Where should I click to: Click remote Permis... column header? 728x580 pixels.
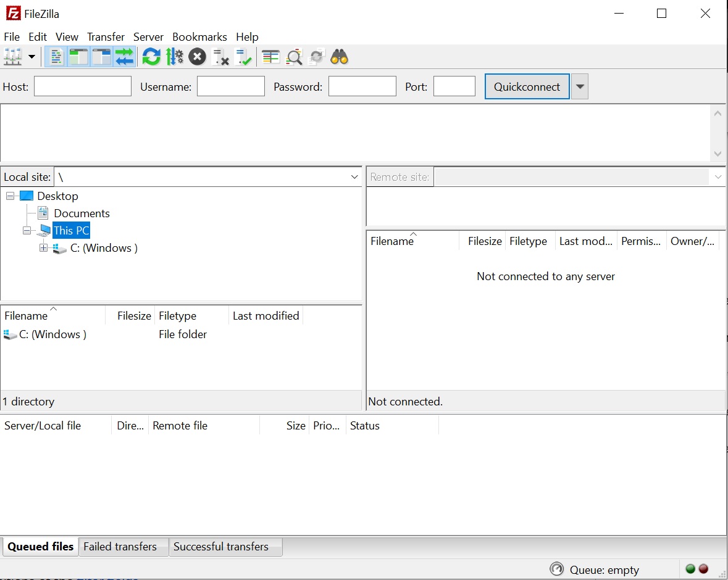point(641,241)
